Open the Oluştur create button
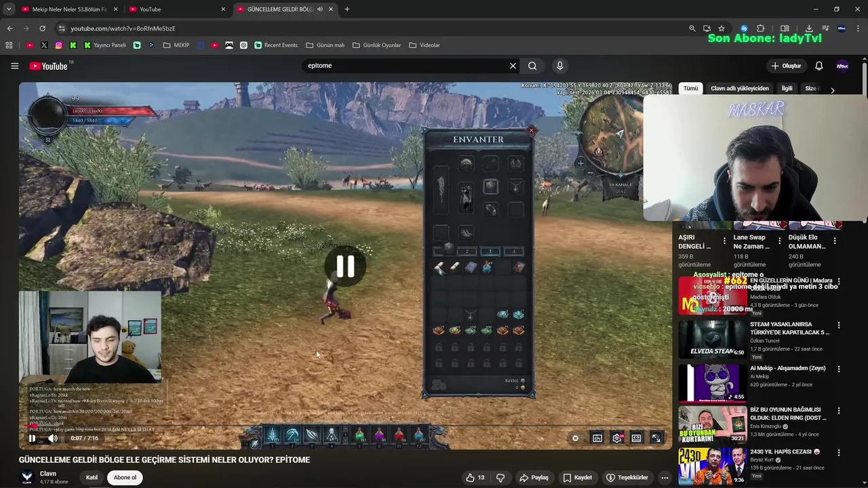 (786, 66)
